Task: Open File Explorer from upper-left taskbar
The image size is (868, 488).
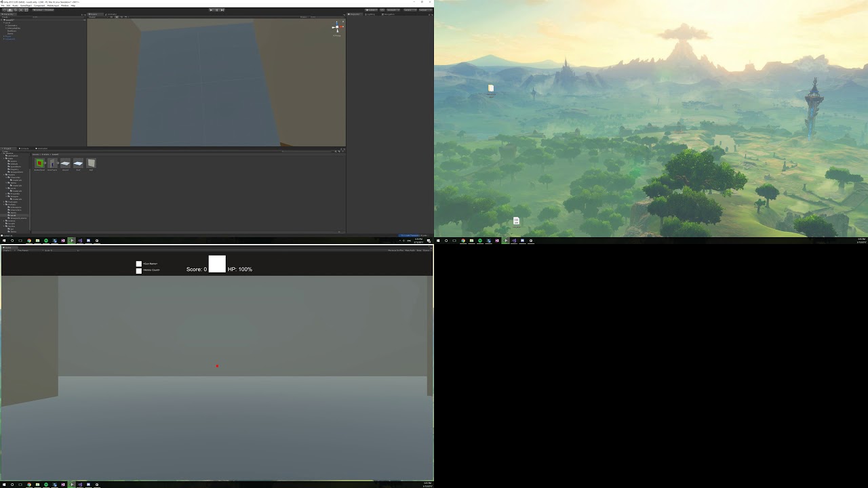Action: click(37, 241)
